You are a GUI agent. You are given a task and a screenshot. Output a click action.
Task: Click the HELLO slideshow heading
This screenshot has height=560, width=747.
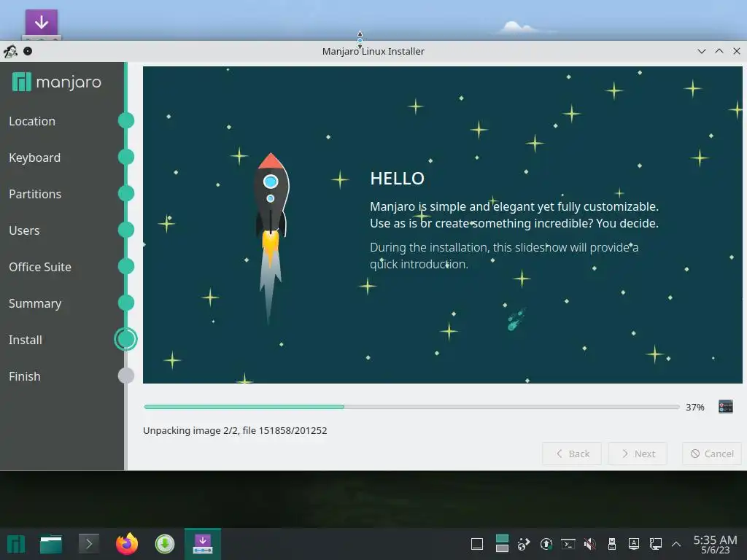(x=398, y=179)
